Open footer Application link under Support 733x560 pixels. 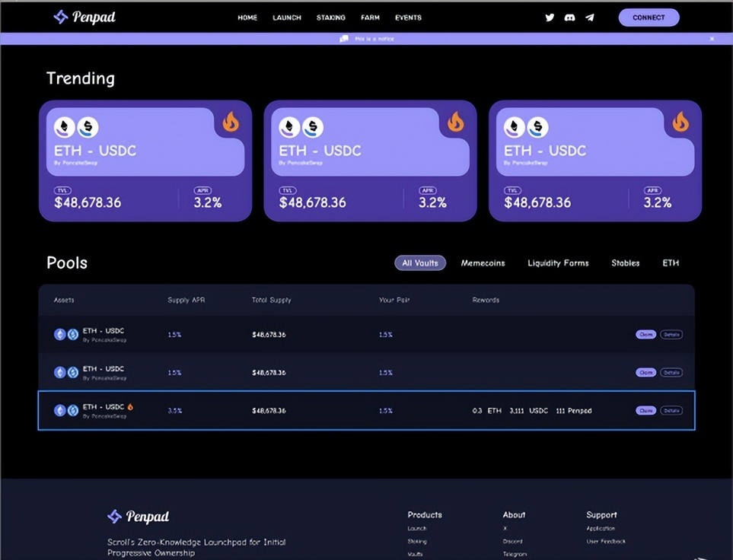pos(601,528)
